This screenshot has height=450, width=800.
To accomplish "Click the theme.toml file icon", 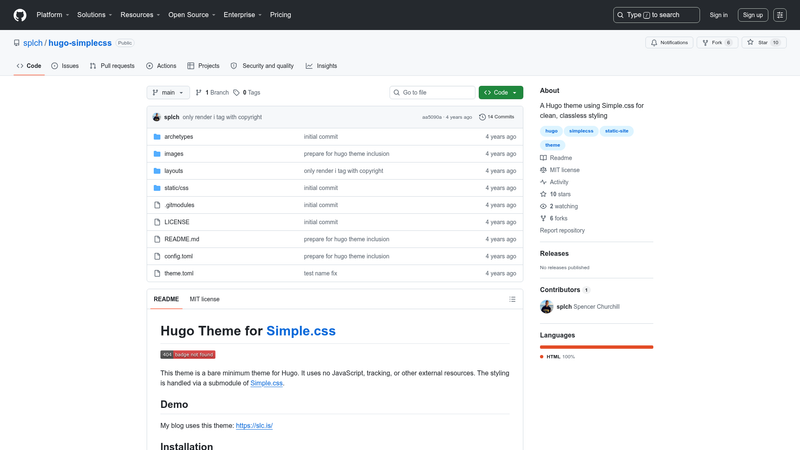I will (157, 273).
